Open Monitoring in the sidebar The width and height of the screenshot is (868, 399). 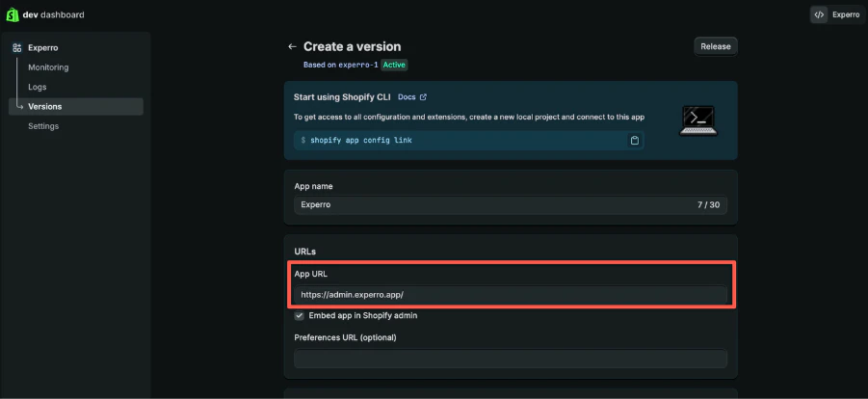pos(48,67)
